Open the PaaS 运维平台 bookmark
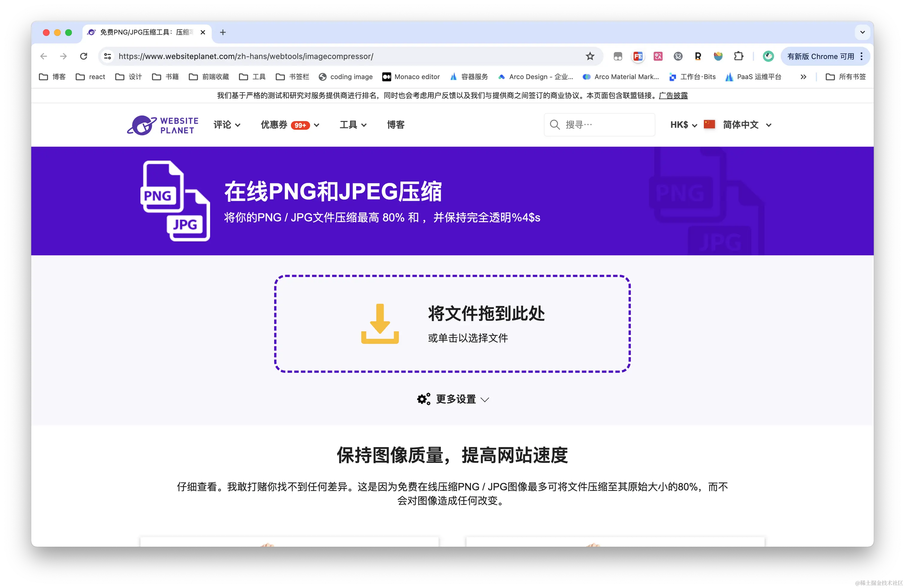Image resolution: width=905 pixels, height=588 pixels. point(753,77)
